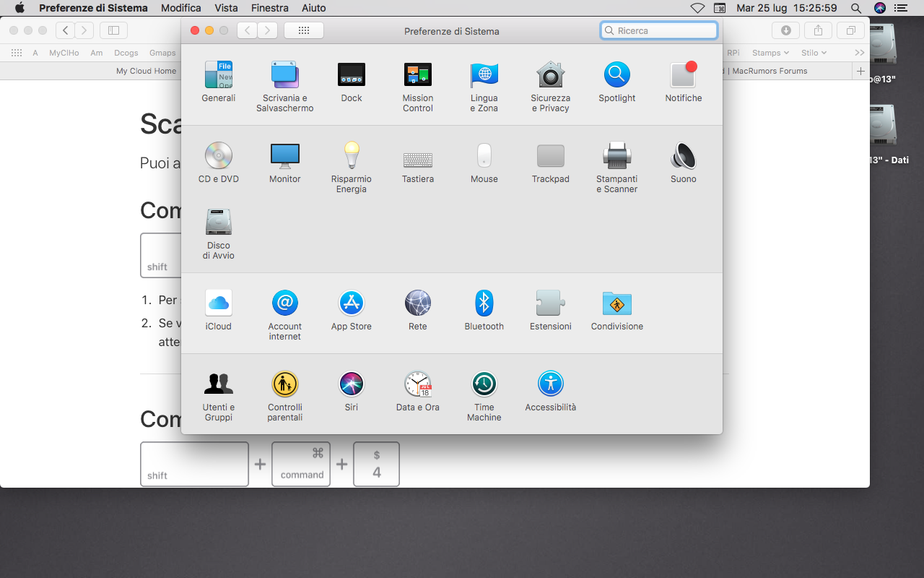Open Data e Ora preferences
This screenshot has height=578, width=924.
(x=418, y=391)
